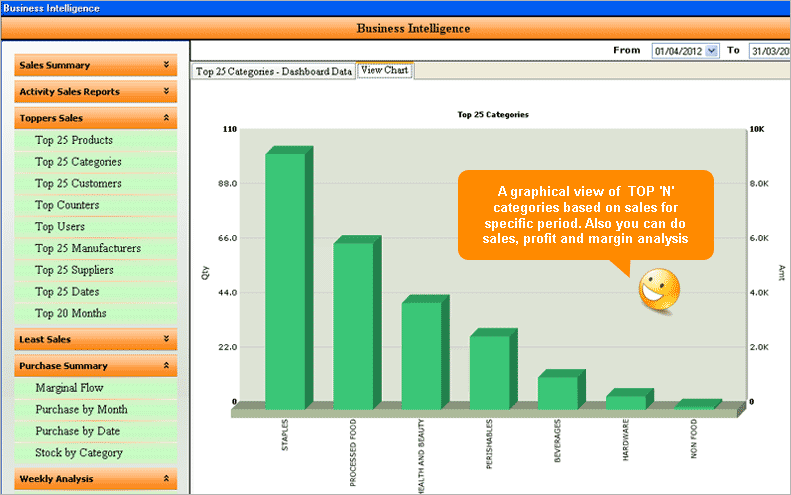This screenshot has height=495, width=791.
Task: Toggle the Weekly Analysis section chevron
Action: click(x=167, y=479)
